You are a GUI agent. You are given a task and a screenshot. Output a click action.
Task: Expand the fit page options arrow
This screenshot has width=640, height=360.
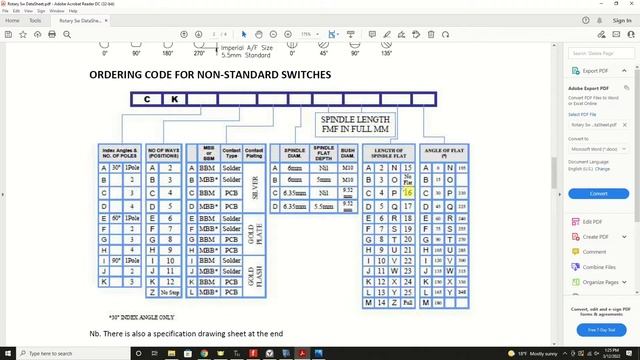(x=338, y=35)
